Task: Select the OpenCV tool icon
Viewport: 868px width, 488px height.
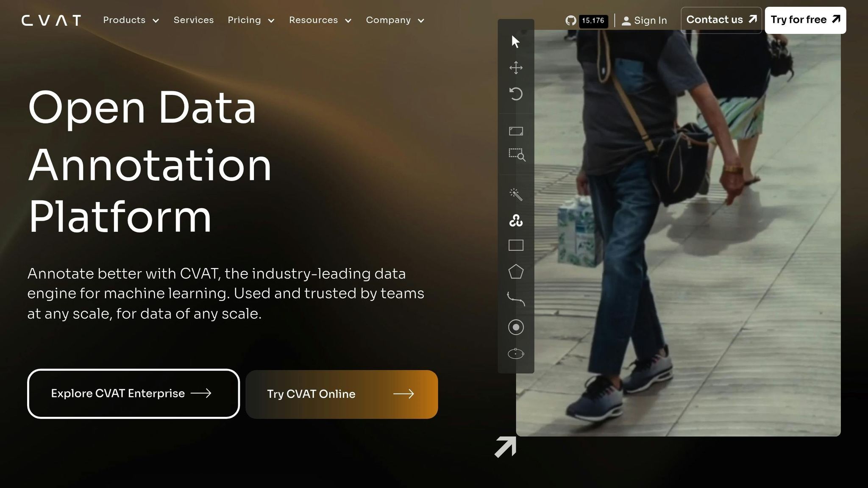Action: click(516, 220)
